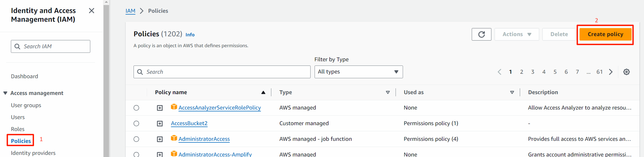The width and height of the screenshot is (644, 157).
Task: Open Roles in the sidebar
Action: point(18,129)
